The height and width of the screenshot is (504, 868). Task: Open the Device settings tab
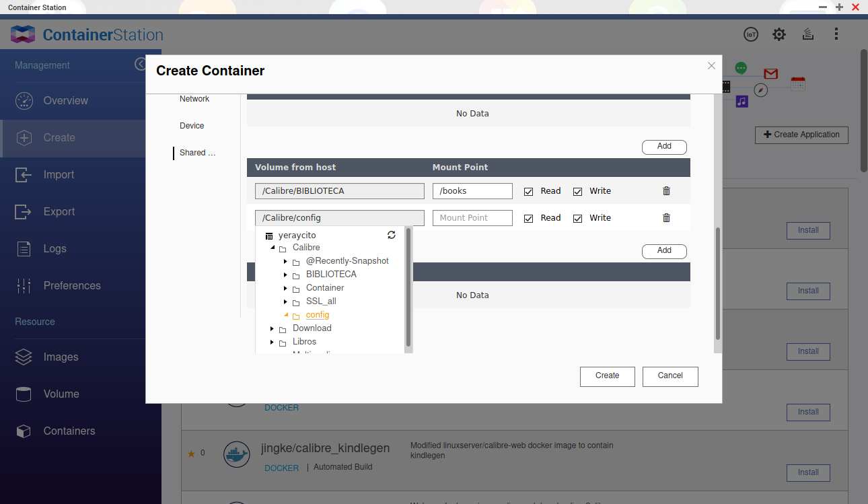[x=192, y=126]
